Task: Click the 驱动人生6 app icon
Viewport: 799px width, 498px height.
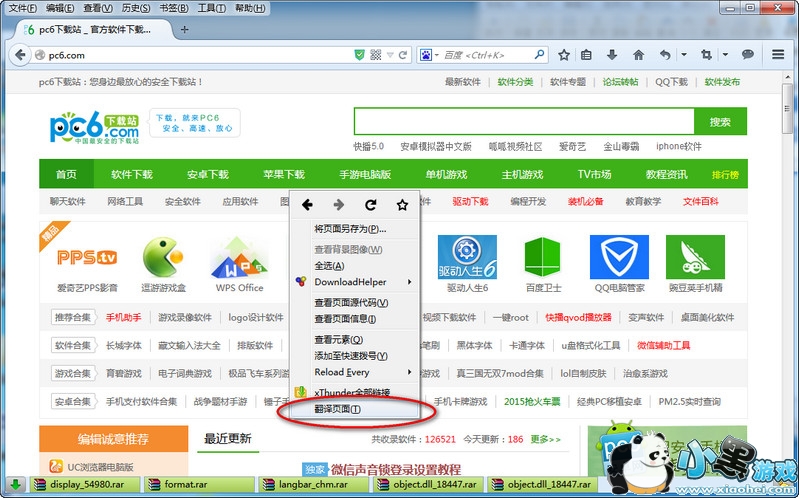Action: pos(467,257)
